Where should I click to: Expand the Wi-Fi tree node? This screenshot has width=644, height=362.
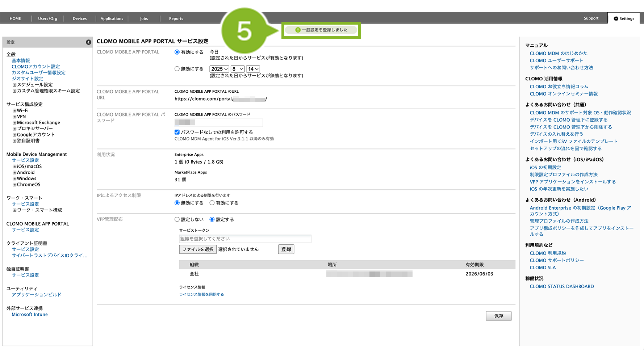pyautogui.click(x=14, y=111)
